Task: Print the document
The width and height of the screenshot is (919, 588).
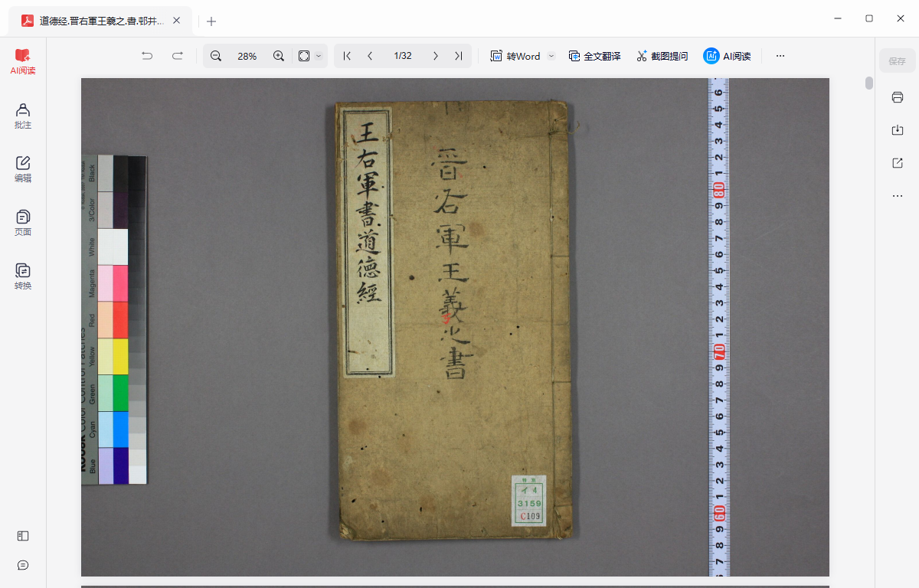Action: (x=897, y=97)
